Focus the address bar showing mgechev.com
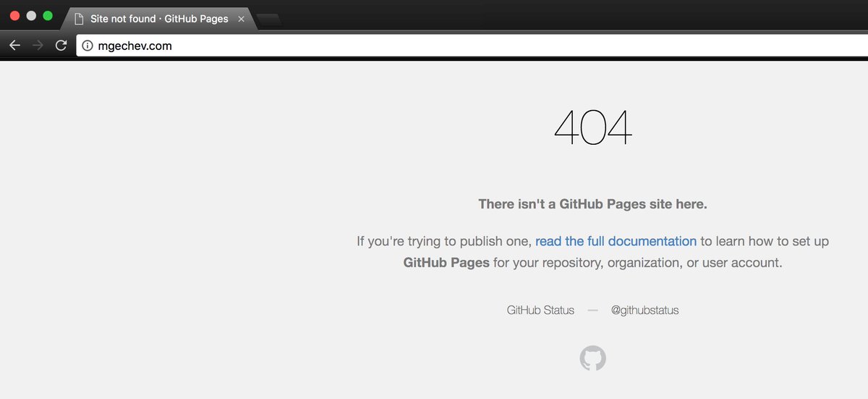 (472, 46)
